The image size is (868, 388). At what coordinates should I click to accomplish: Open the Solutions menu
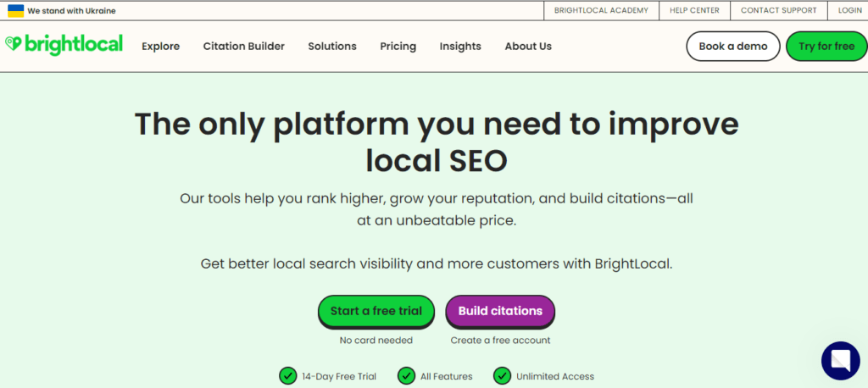pos(332,47)
